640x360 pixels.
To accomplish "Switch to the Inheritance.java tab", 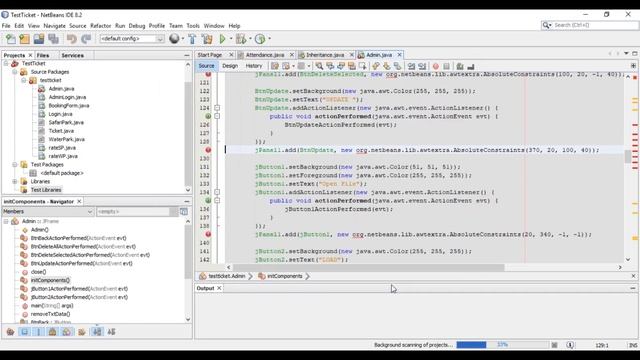I will (x=325, y=55).
